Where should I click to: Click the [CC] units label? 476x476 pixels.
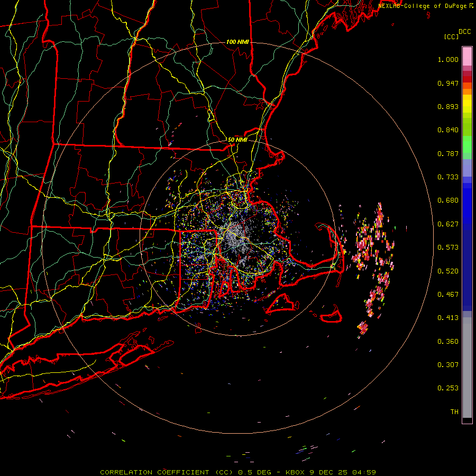click(451, 36)
